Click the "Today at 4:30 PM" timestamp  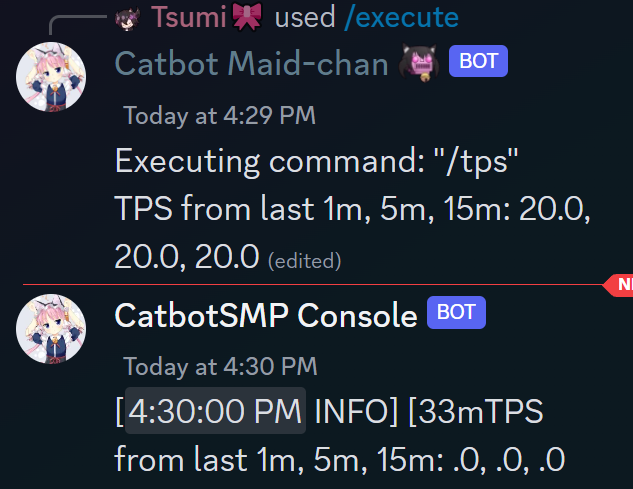(219, 367)
